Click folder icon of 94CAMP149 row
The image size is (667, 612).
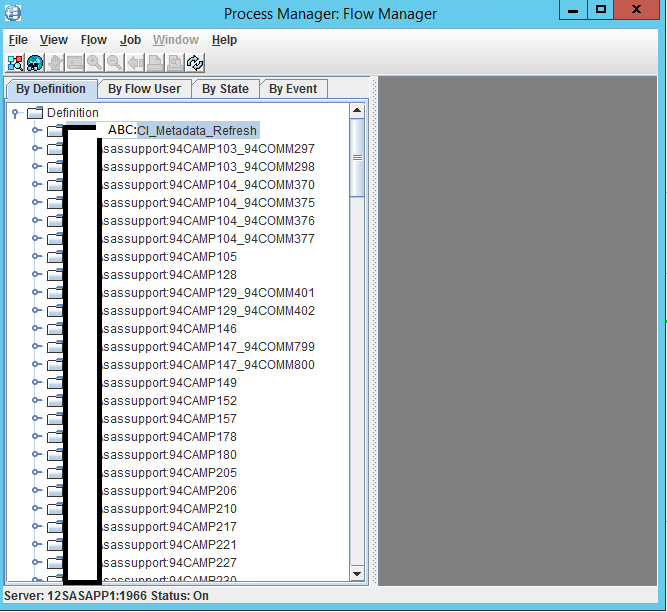tap(54, 383)
